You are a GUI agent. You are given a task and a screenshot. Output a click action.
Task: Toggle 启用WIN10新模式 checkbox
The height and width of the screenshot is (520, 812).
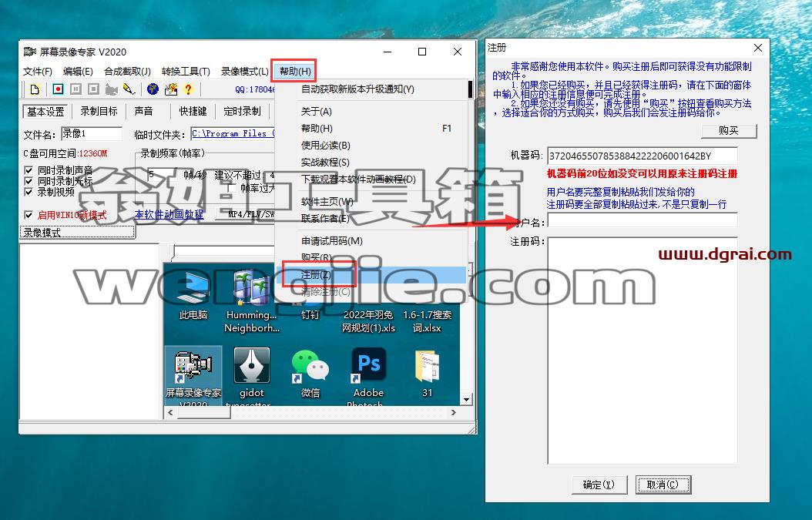[29, 214]
